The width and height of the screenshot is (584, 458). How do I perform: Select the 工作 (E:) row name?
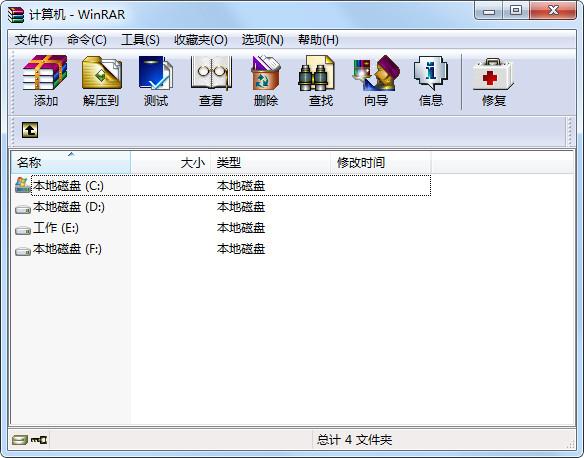[56, 228]
